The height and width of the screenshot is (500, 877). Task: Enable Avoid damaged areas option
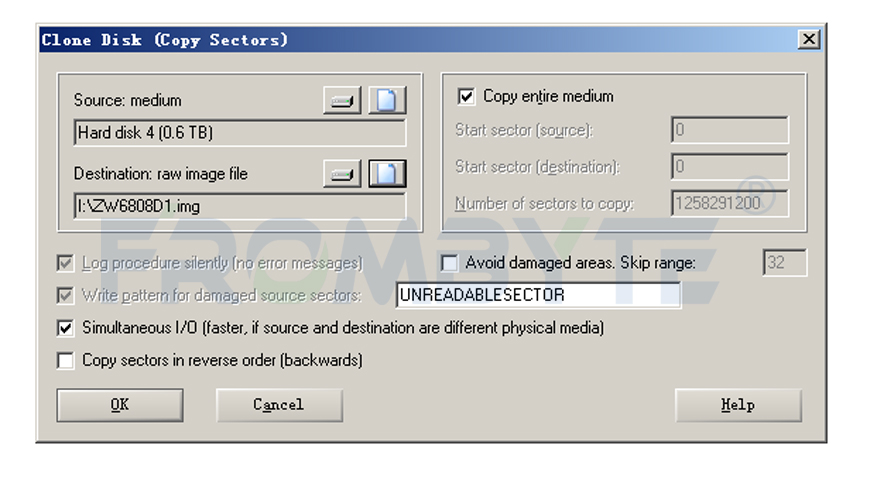449,263
